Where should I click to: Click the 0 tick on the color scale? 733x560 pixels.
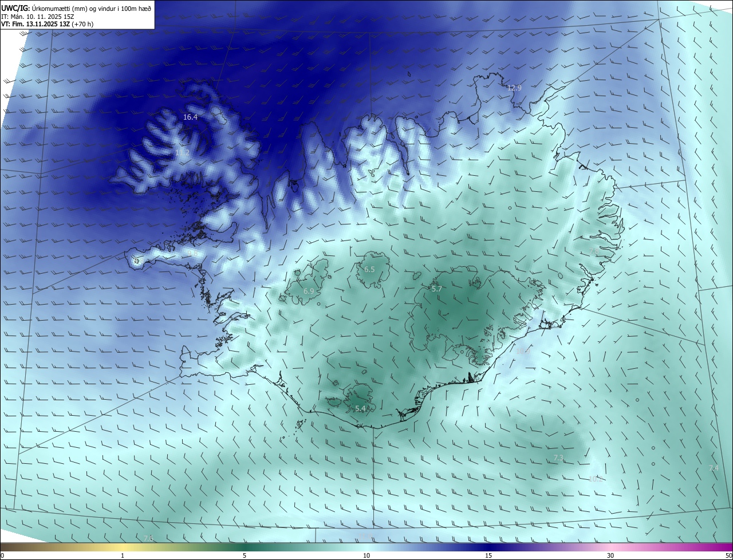tap(2, 555)
